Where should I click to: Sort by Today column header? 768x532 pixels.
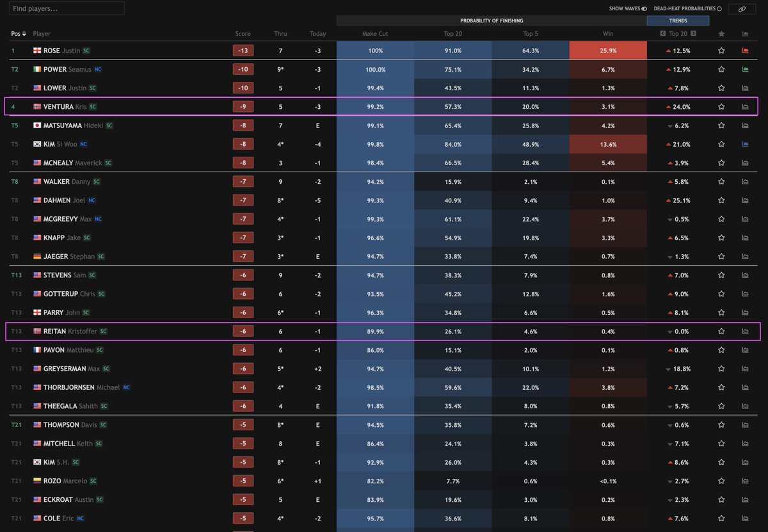pyautogui.click(x=317, y=34)
